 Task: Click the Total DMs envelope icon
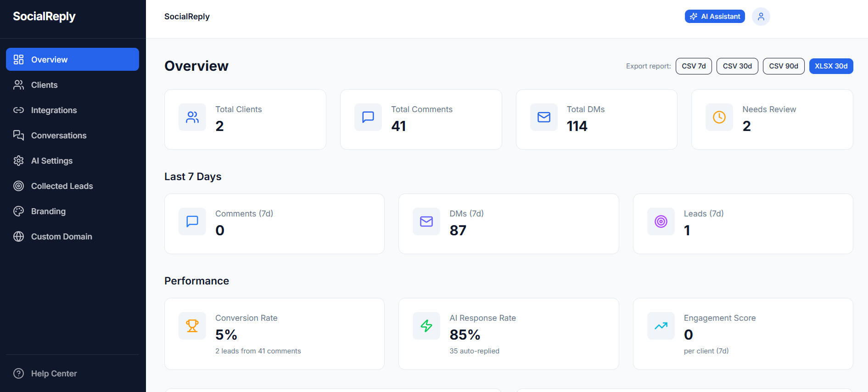[544, 117]
